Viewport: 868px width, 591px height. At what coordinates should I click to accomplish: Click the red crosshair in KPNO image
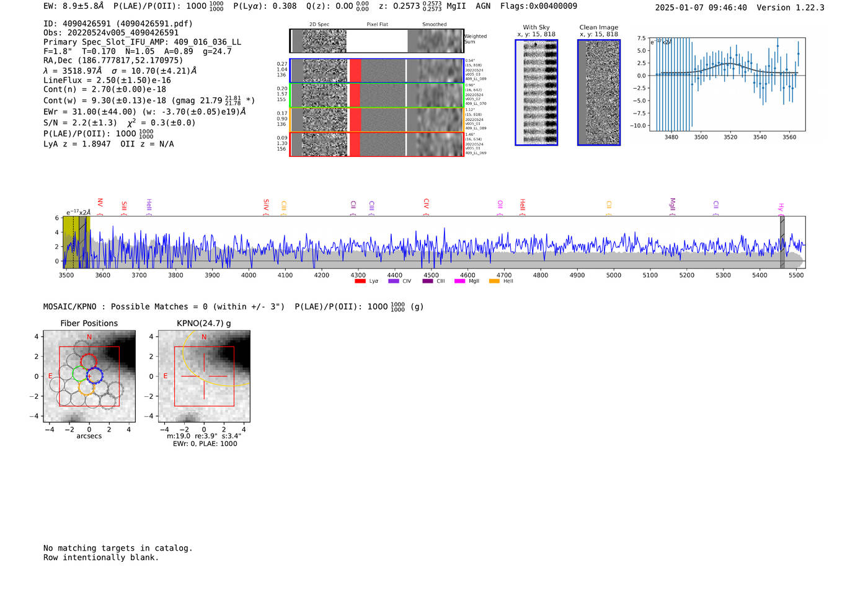tap(204, 376)
